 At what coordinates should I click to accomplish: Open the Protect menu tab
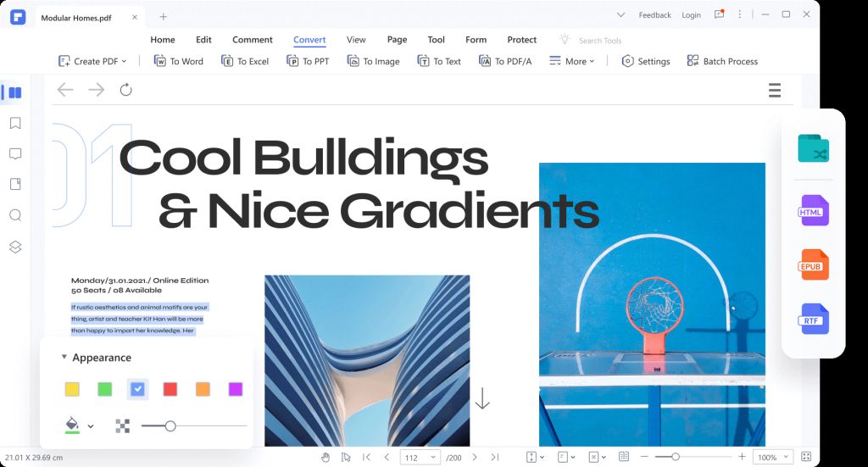(x=521, y=40)
